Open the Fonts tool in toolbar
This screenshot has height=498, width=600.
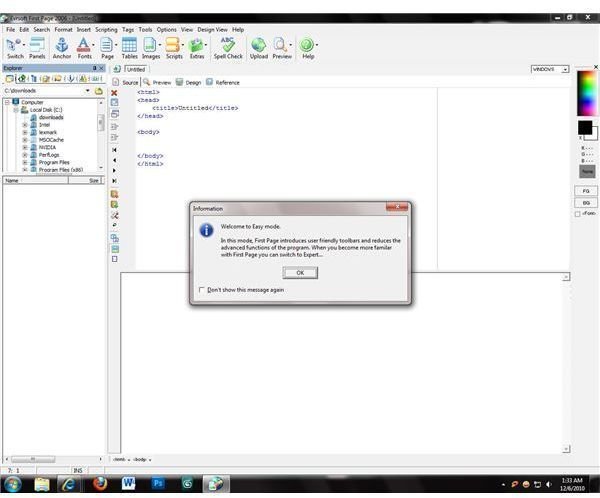[x=84, y=49]
